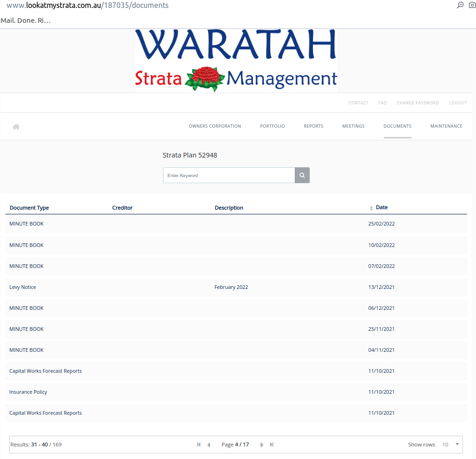The height and width of the screenshot is (459, 476).
Task: Open the Maintenance menu
Action: [446, 126]
